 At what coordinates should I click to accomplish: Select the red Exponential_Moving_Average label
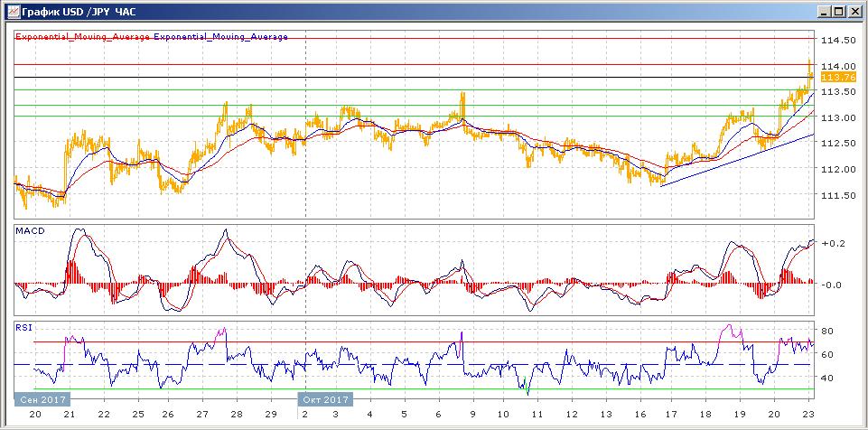83,37
